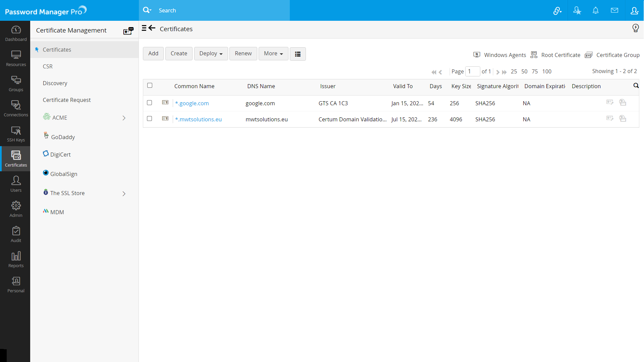644x362 pixels.
Task: Open the column chooser list icon
Action: click(x=298, y=54)
